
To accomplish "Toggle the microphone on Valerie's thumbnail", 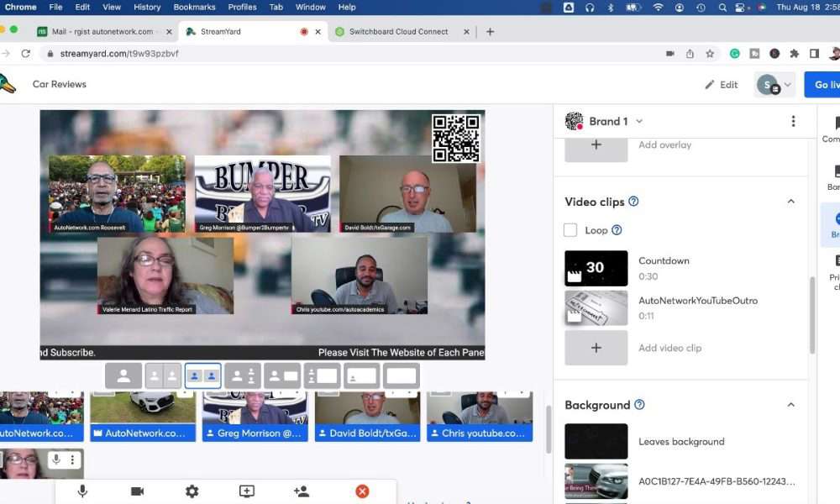I will [x=56, y=459].
